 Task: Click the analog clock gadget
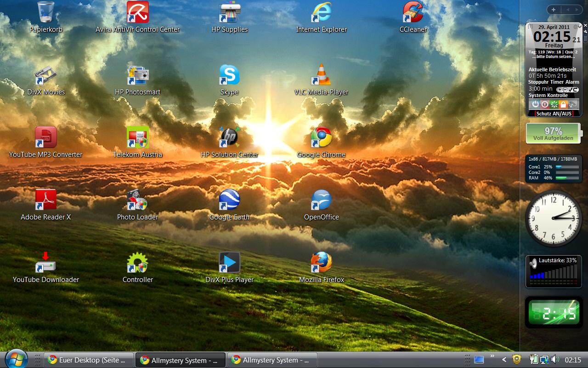[553, 218]
